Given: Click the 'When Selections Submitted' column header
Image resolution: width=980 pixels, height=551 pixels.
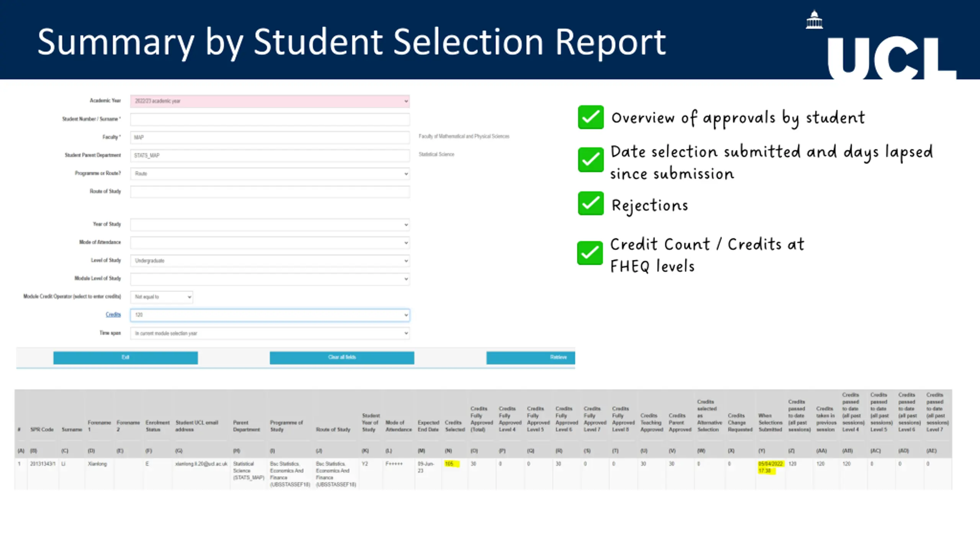Looking at the screenshot, I should pyautogui.click(x=770, y=422).
